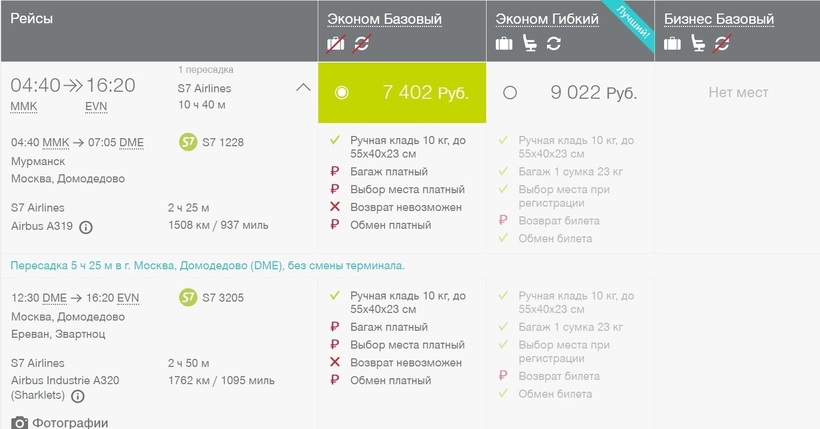Image resolution: width=820 pixels, height=429 pixels.
Task: Click the crossed-out baggage icon under Эконом Базовый
Action: click(336, 44)
